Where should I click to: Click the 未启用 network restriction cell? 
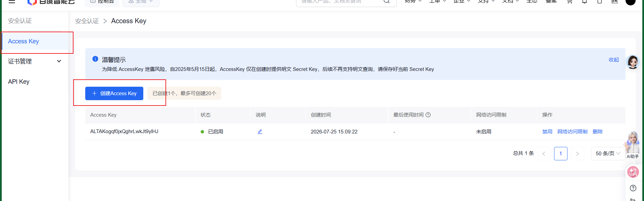click(x=484, y=132)
